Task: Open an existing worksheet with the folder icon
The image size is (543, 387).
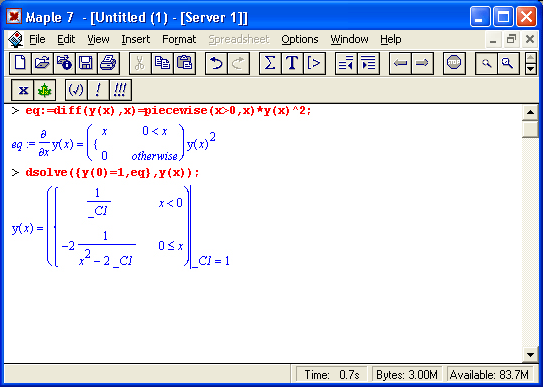Action: [42, 63]
